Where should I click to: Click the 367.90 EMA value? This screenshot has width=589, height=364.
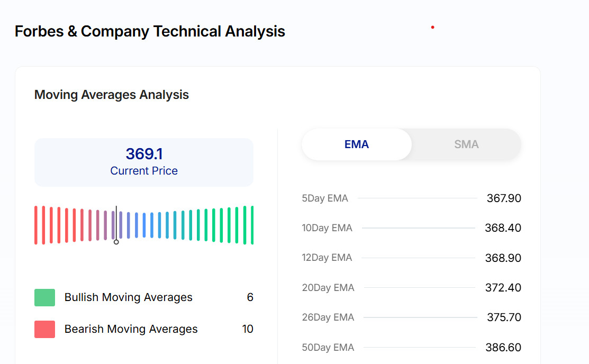pyautogui.click(x=504, y=198)
